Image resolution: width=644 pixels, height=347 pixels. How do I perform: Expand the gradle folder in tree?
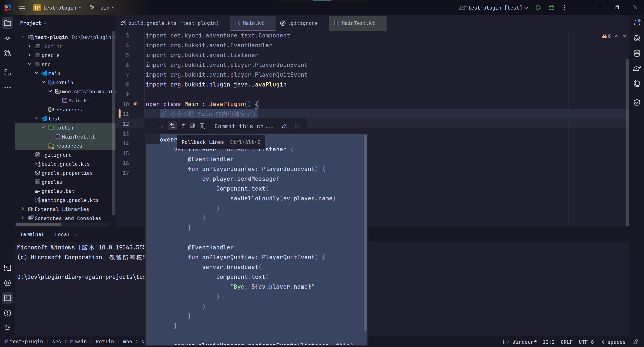tap(29, 55)
